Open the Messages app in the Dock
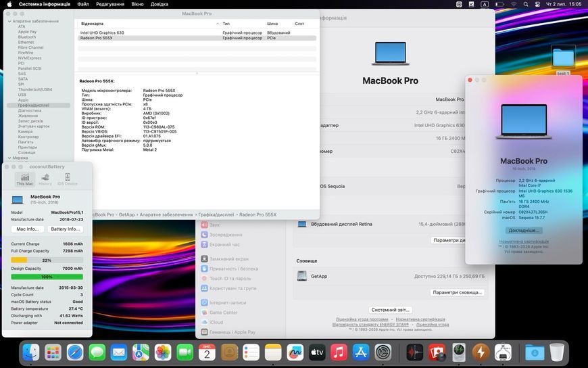Screen dimensions: 588x368 tap(97, 352)
